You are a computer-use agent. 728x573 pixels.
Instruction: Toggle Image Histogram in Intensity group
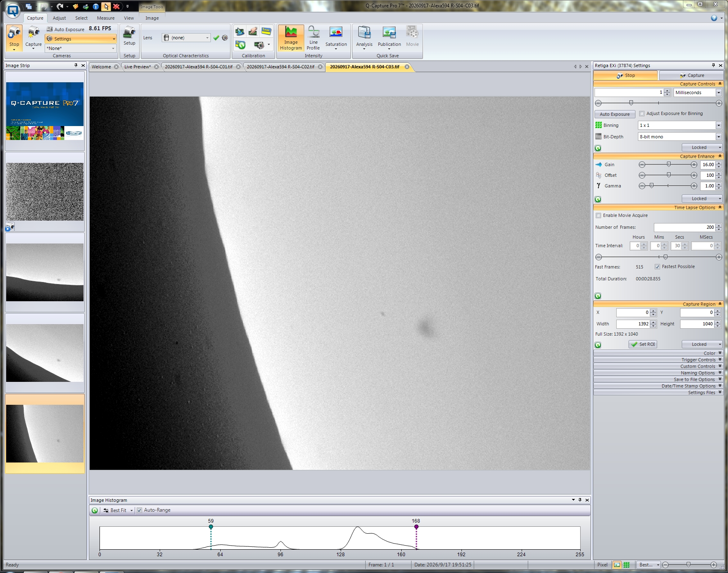[291, 38]
